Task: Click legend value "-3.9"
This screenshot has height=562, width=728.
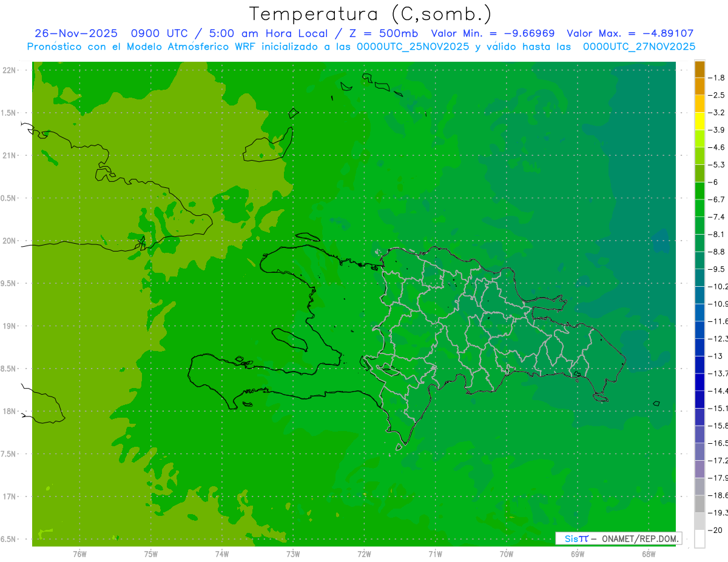Action: (x=717, y=130)
